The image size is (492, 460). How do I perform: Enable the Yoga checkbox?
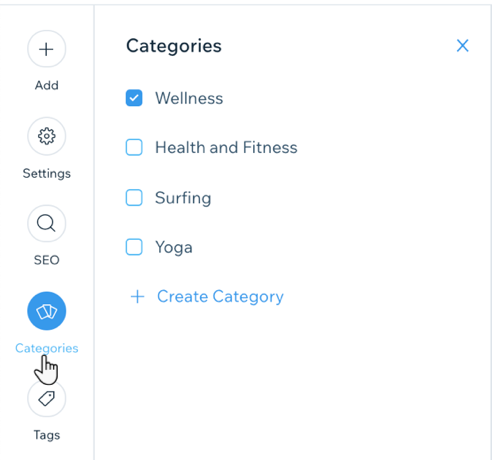coord(134,247)
